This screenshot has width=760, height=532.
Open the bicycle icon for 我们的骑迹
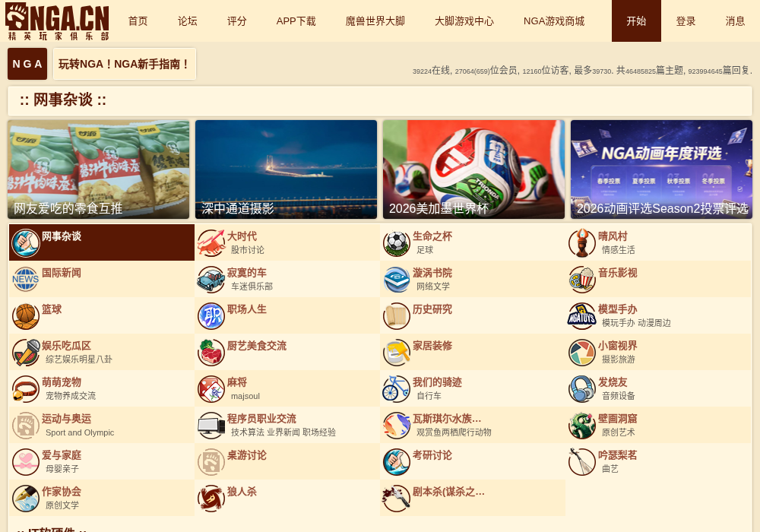[x=397, y=389]
